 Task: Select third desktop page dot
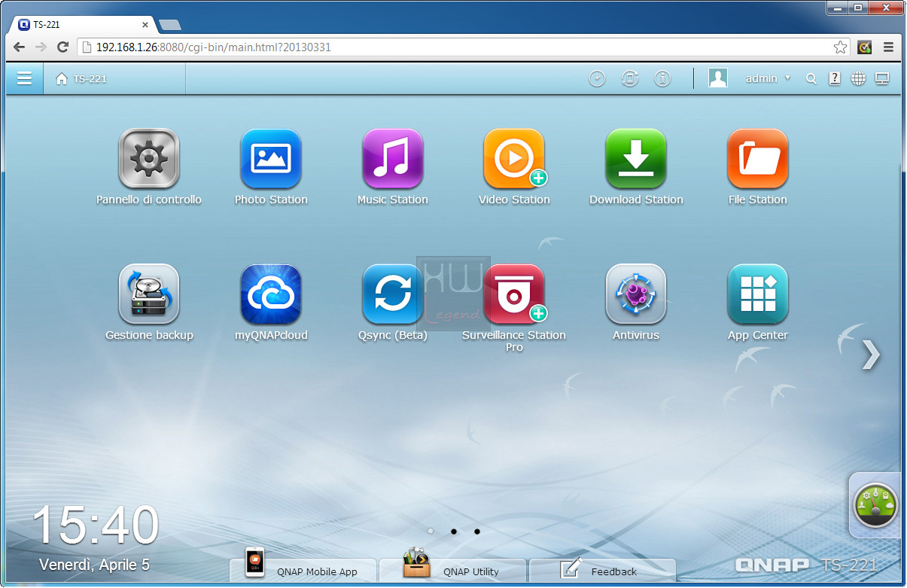click(x=477, y=531)
